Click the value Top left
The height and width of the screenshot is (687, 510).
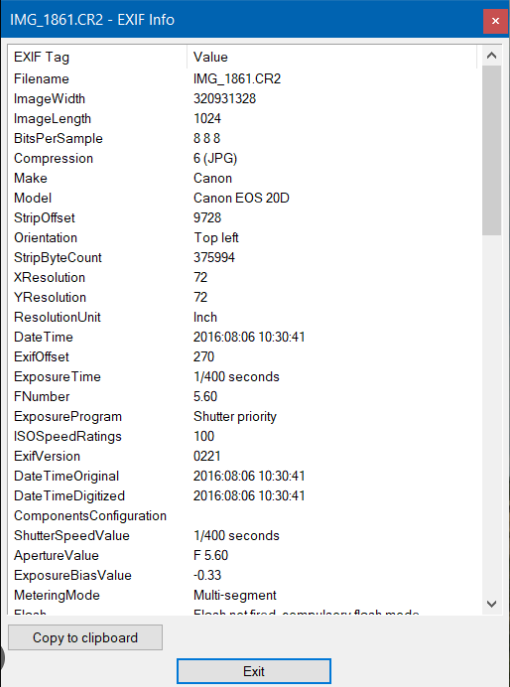click(x=216, y=237)
